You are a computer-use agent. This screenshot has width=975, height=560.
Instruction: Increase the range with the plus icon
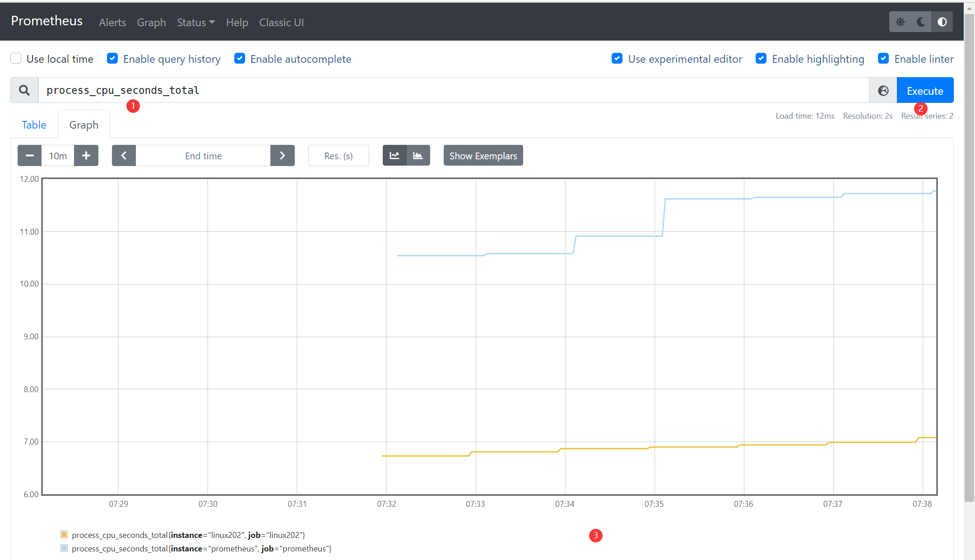click(x=86, y=156)
